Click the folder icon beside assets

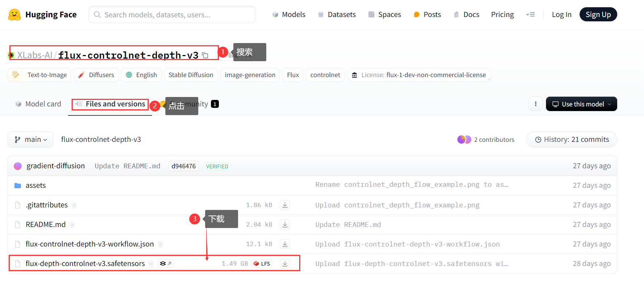pyautogui.click(x=17, y=185)
